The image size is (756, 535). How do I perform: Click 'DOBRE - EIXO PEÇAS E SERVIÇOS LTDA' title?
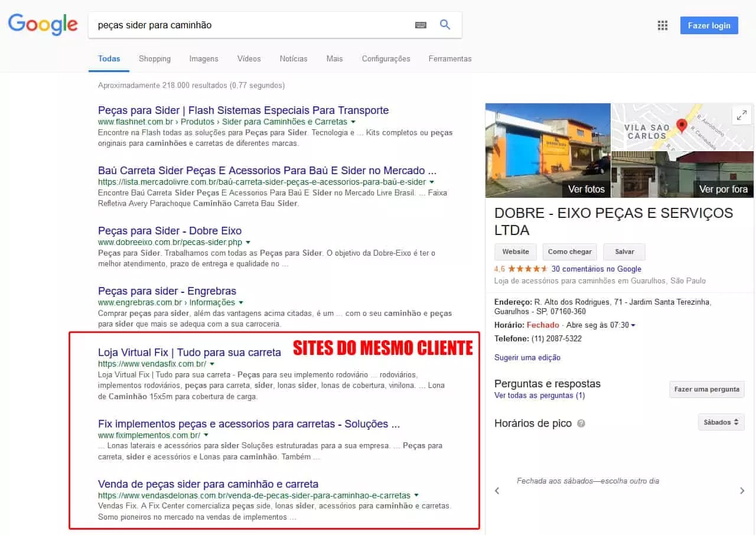click(x=614, y=221)
